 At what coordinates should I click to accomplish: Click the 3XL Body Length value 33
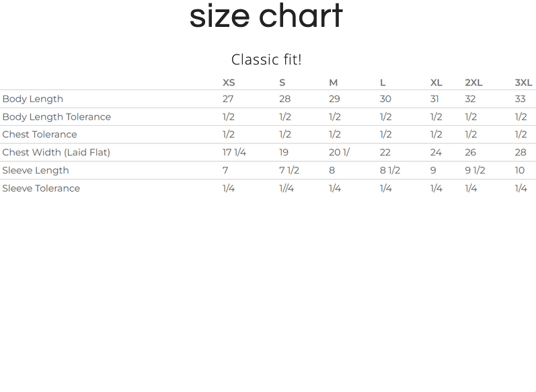[x=520, y=99]
